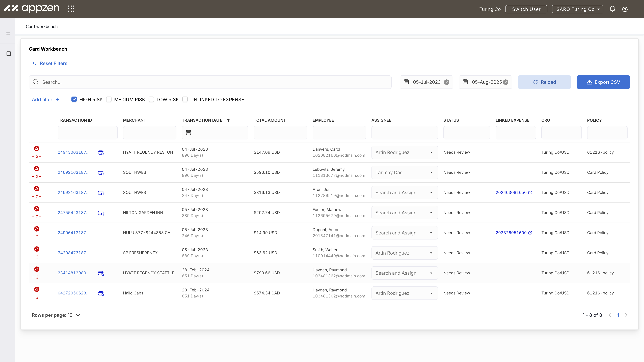This screenshot has height=362, width=644.
Task: Click the notifications bell icon
Action: (x=612, y=9)
